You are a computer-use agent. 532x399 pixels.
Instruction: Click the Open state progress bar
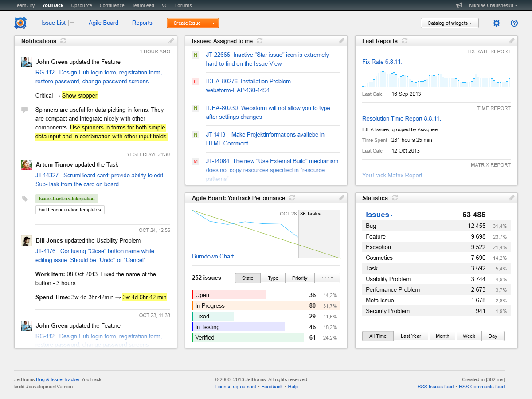[229, 295]
